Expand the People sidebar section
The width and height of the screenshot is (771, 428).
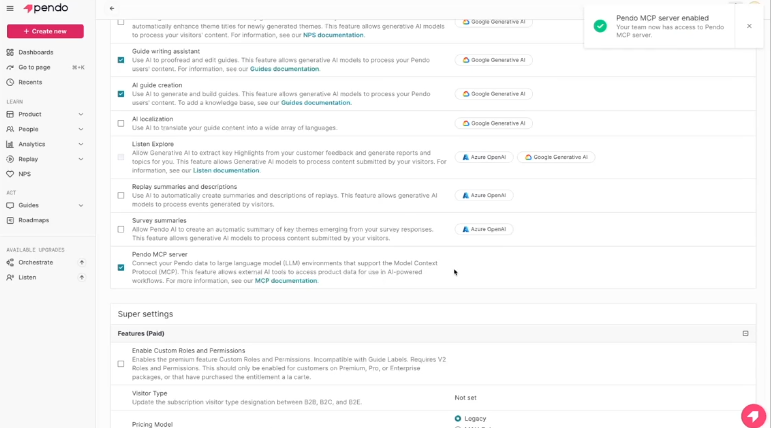click(81, 129)
